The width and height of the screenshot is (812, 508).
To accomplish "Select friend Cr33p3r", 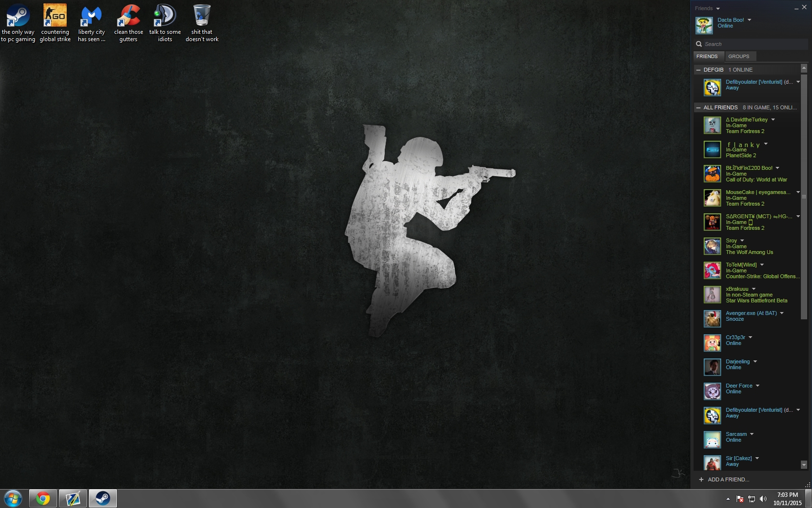I will (x=748, y=343).
